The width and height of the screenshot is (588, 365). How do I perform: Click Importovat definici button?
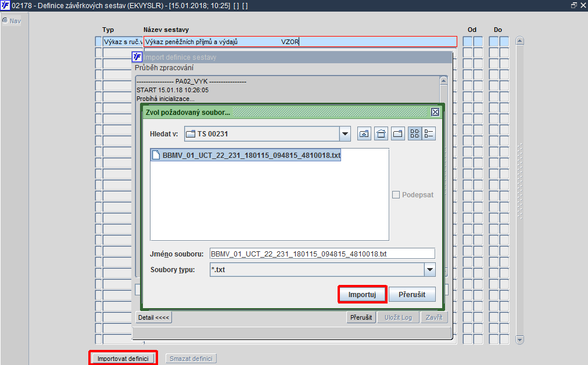click(x=123, y=358)
